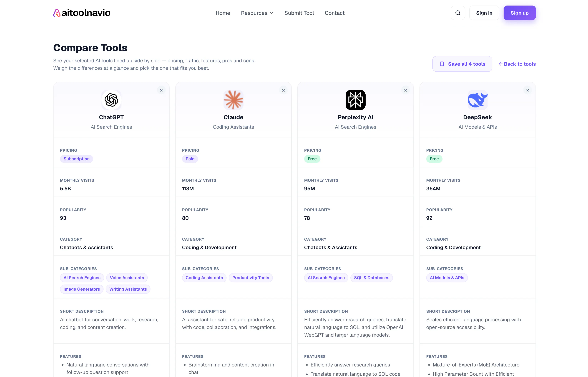This screenshot has height=377, width=588.
Task: Click Claude's Coding Assistants subtitle under its name
Action: click(x=233, y=127)
